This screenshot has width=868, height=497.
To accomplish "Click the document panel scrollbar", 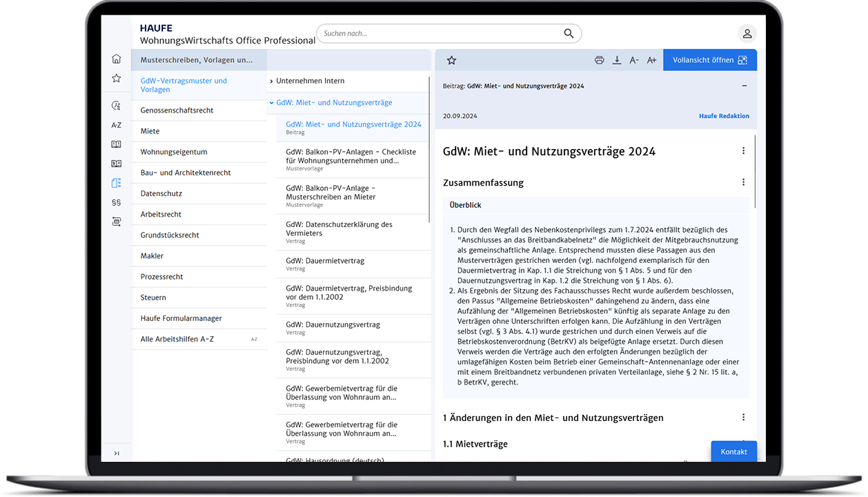I will (755, 171).
